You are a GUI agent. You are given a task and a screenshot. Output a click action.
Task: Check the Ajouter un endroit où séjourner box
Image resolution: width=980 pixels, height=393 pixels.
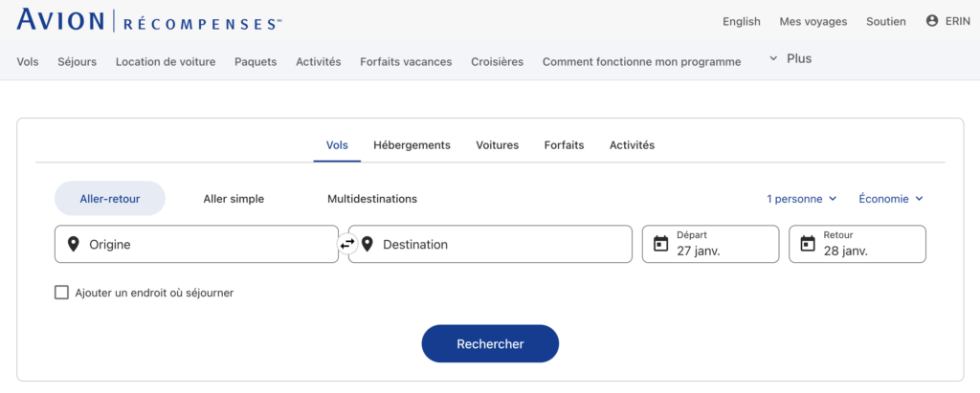click(x=62, y=293)
